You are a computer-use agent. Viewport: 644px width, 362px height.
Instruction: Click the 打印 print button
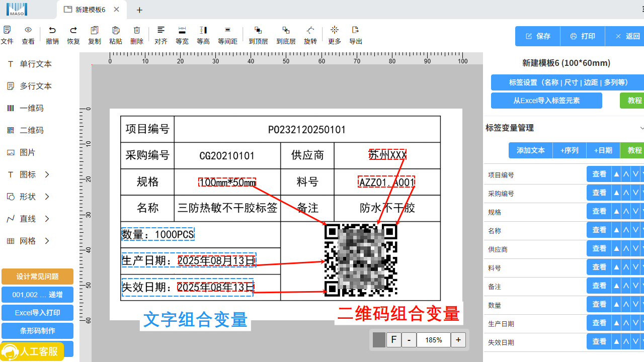pos(583,36)
